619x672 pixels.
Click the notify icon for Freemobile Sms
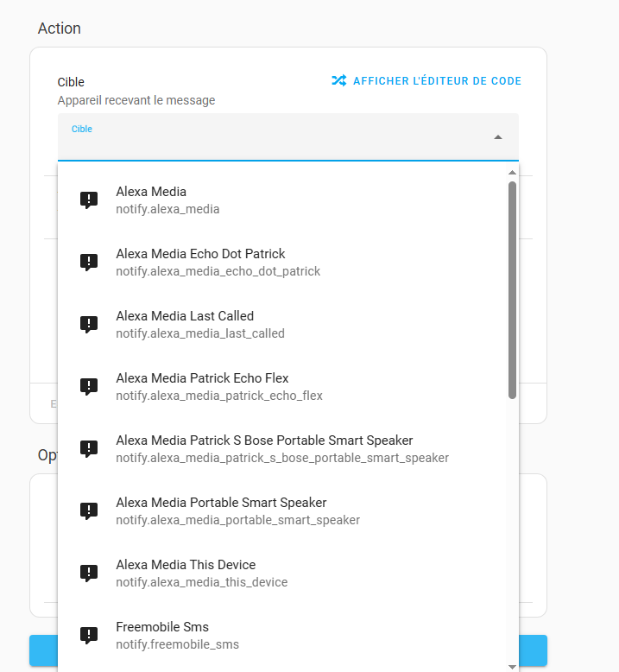(x=89, y=635)
